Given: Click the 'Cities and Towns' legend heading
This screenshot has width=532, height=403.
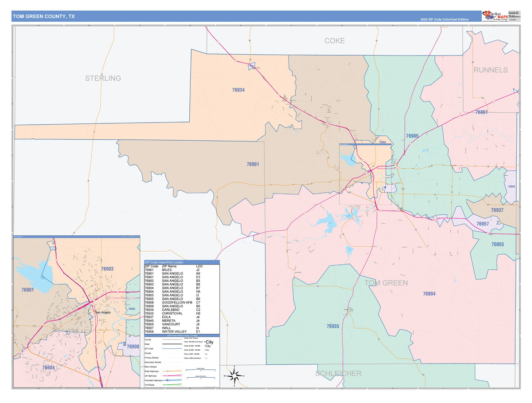Looking at the screenshot, I should (191, 338).
